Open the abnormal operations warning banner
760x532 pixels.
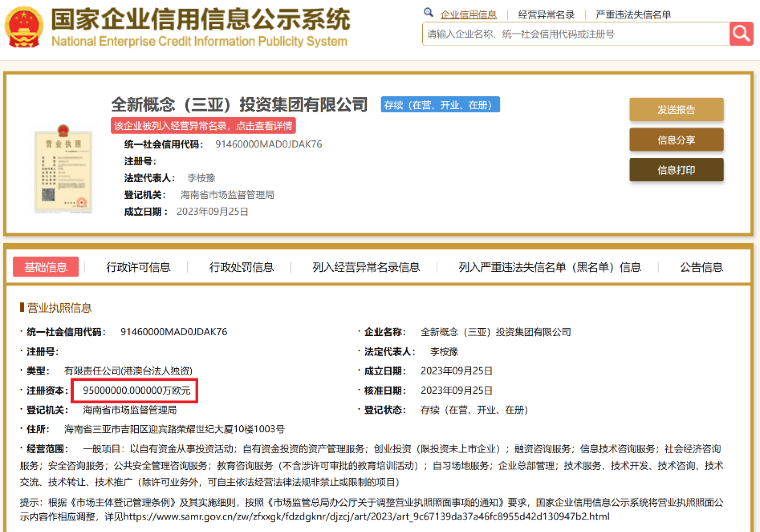tap(203, 126)
